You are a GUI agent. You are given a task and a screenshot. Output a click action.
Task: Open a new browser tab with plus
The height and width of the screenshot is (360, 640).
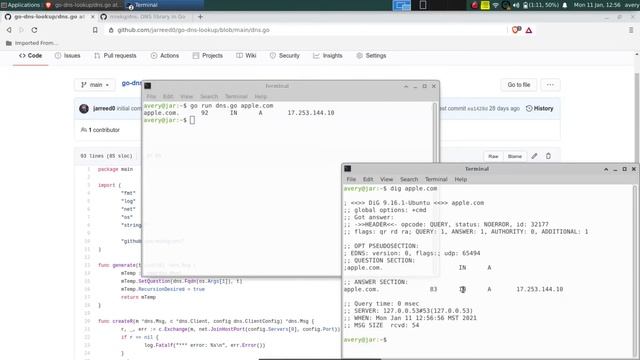pos(200,17)
